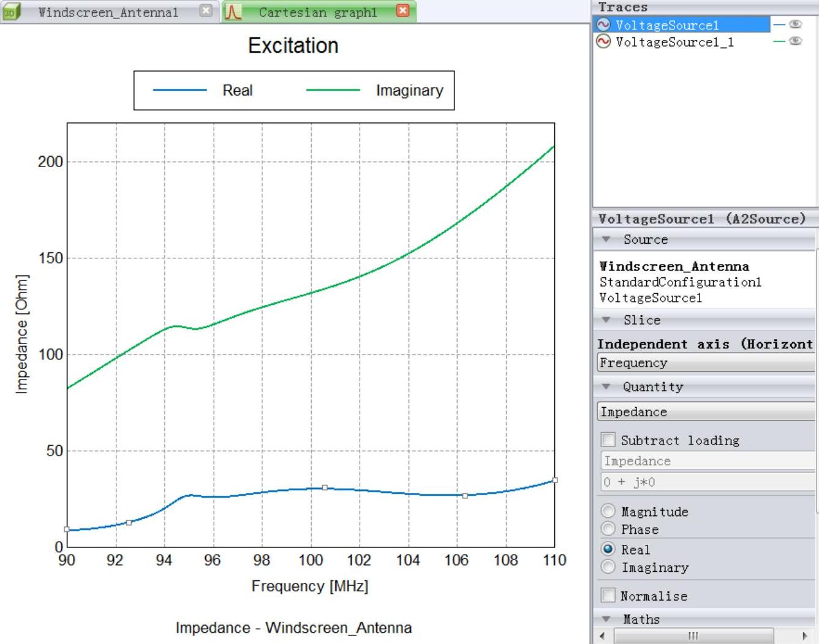Click the graph icon on Cartesian graph1 tab
Viewport: 819px width, 644px height.
(233, 12)
